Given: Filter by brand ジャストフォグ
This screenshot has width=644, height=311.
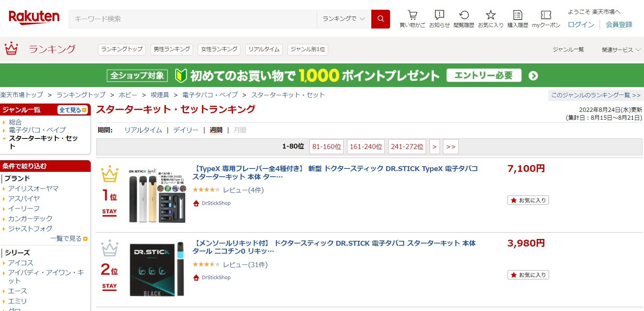Looking at the screenshot, I should 30,228.
